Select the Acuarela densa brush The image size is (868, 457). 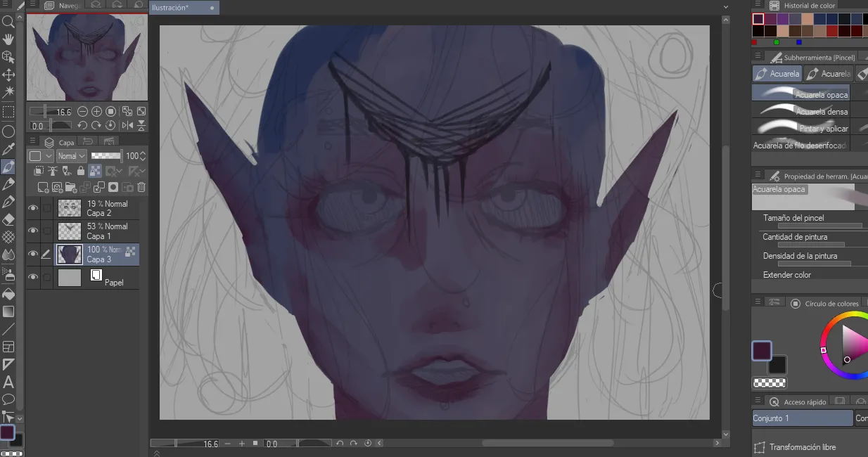pos(800,110)
